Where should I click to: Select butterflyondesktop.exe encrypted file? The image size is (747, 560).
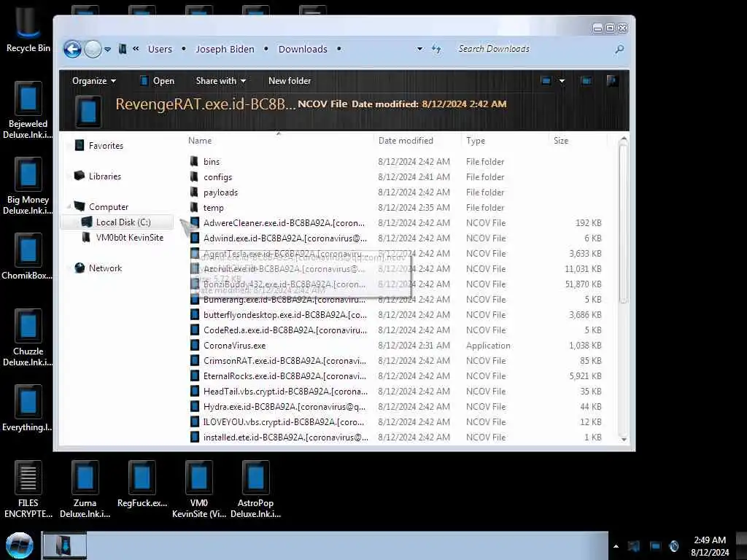click(x=285, y=315)
